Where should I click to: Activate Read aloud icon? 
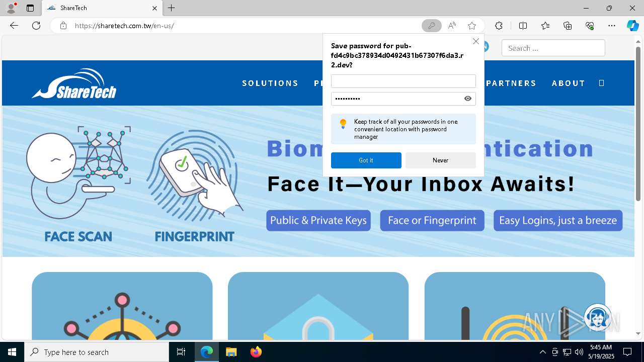pos(452,26)
